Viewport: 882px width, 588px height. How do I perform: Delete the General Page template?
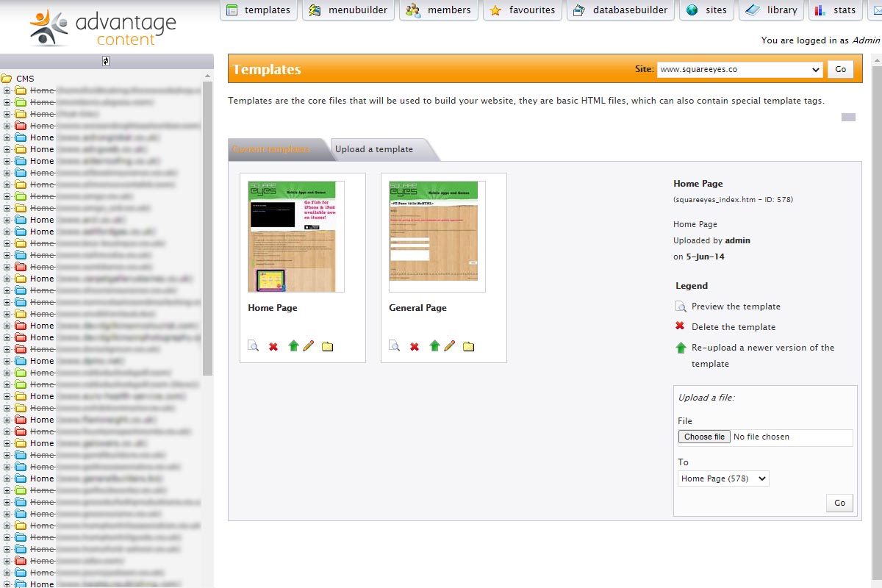click(x=415, y=346)
